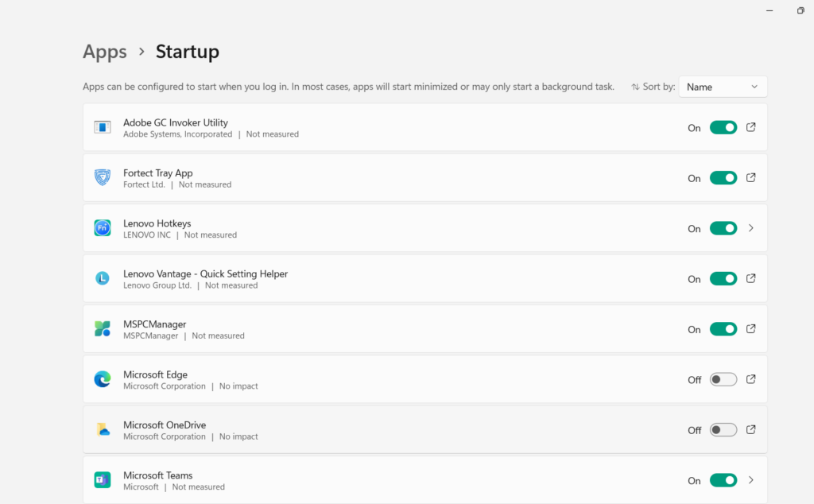814x504 pixels.
Task: Expand Microsoft Teams chevron arrow
Action: click(751, 480)
